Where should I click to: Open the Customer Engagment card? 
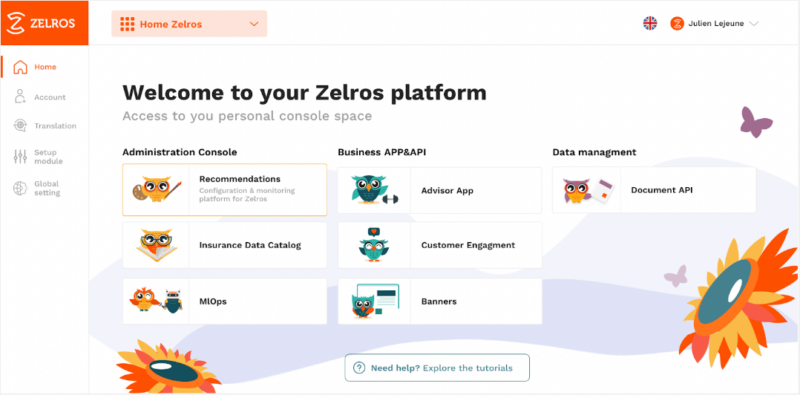(x=439, y=245)
